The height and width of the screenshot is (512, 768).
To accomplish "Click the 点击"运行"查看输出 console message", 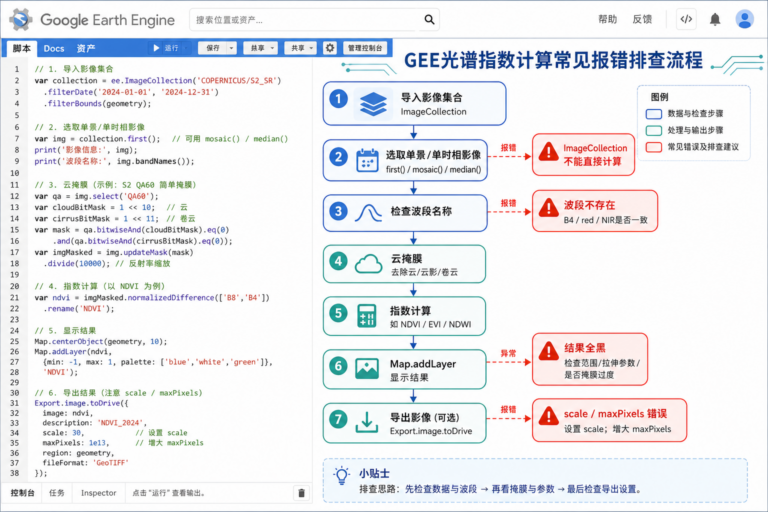I will point(168,493).
